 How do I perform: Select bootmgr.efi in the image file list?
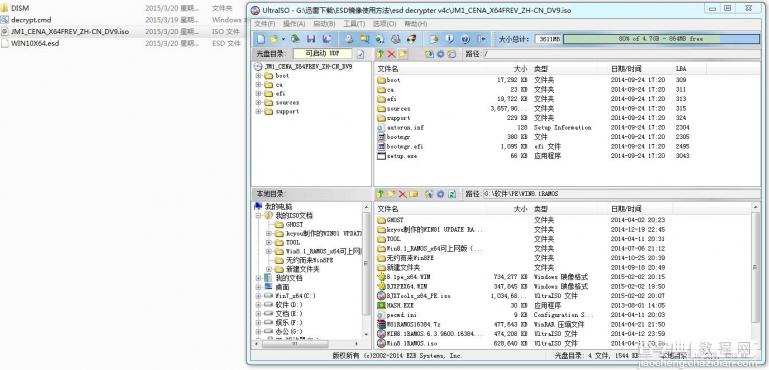point(400,147)
